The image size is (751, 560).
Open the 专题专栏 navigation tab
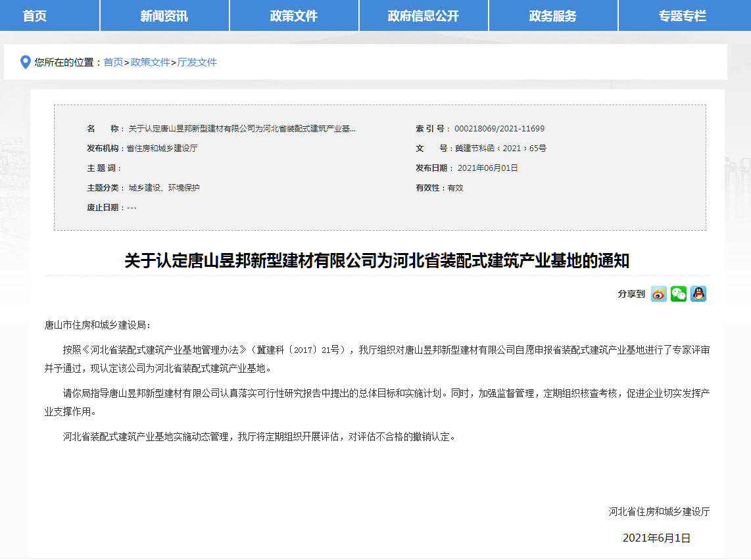click(x=683, y=16)
